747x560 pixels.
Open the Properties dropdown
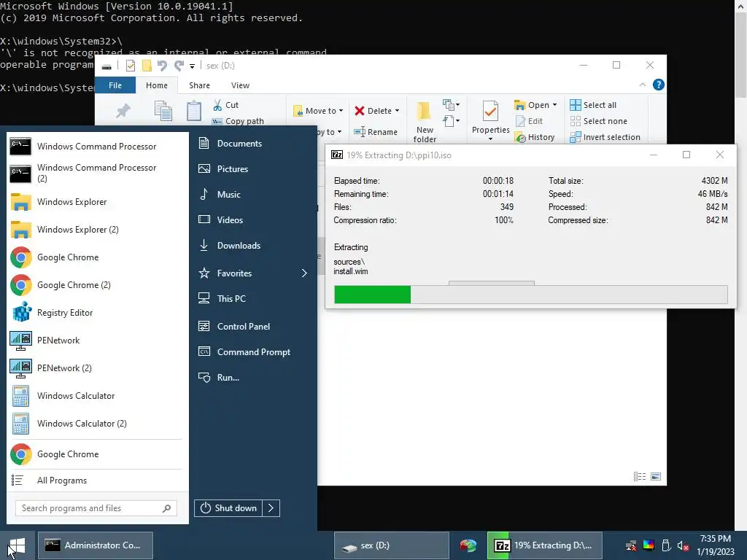pyautogui.click(x=491, y=121)
